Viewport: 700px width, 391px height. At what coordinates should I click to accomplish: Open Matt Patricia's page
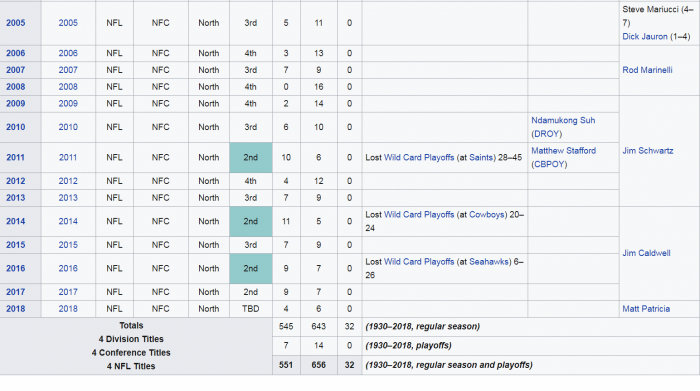click(x=646, y=309)
